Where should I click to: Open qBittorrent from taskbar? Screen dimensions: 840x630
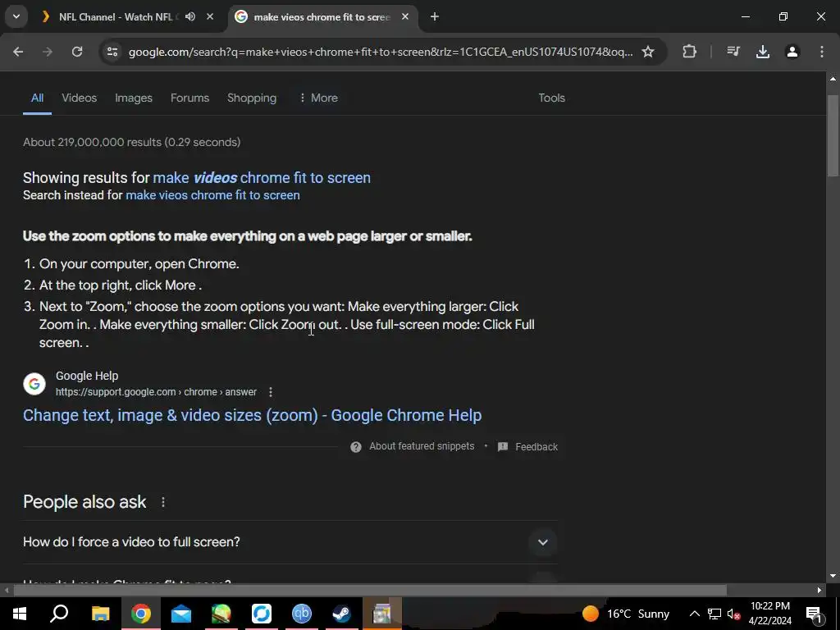302,614
